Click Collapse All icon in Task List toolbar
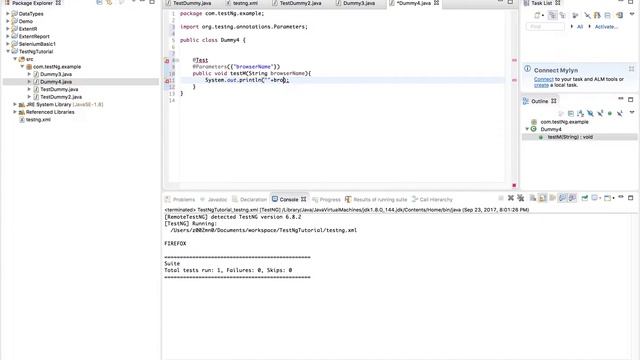 pos(608,16)
